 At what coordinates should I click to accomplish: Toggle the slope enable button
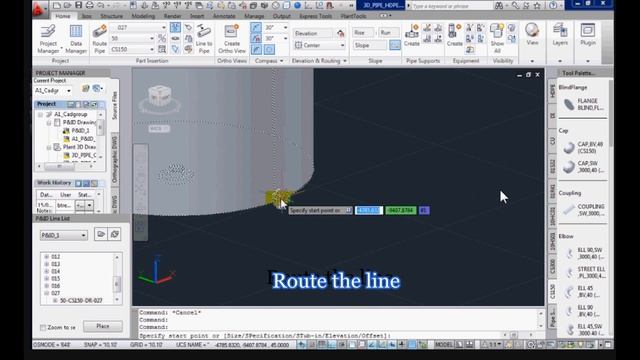click(395, 45)
